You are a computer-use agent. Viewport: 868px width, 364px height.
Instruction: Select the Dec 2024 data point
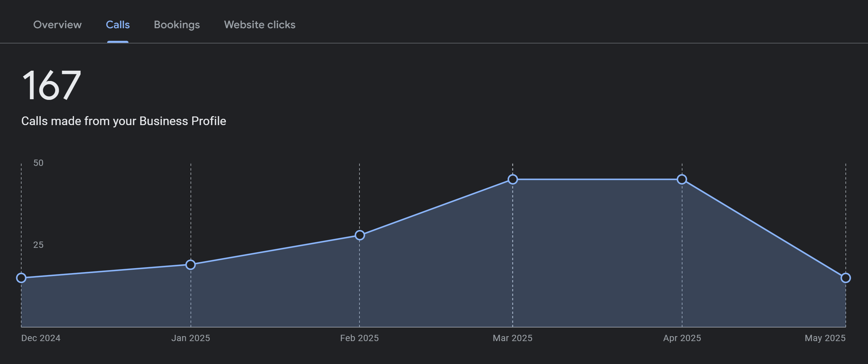[x=21, y=278]
